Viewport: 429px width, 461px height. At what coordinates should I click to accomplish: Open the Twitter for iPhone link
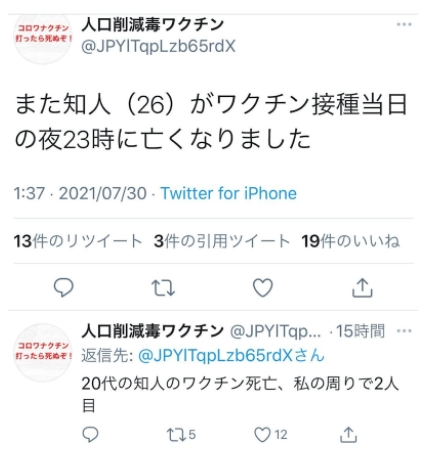[x=229, y=193]
